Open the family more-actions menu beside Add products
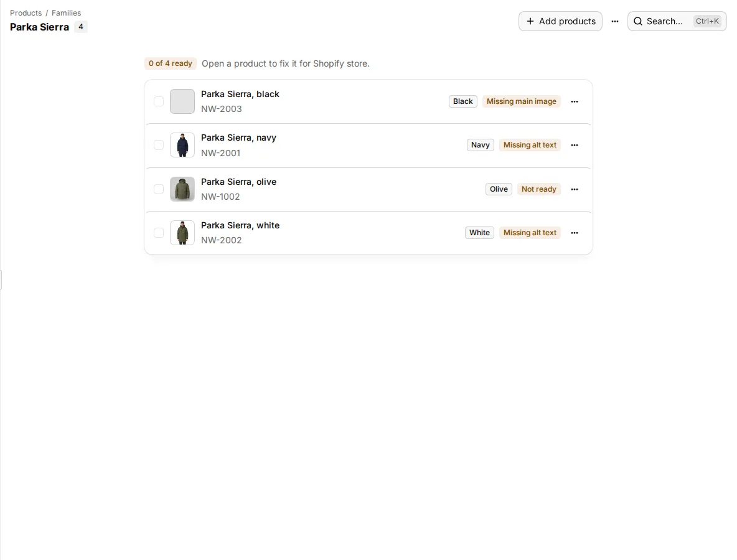Screen dimensions: 737x560 coord(615,21)
